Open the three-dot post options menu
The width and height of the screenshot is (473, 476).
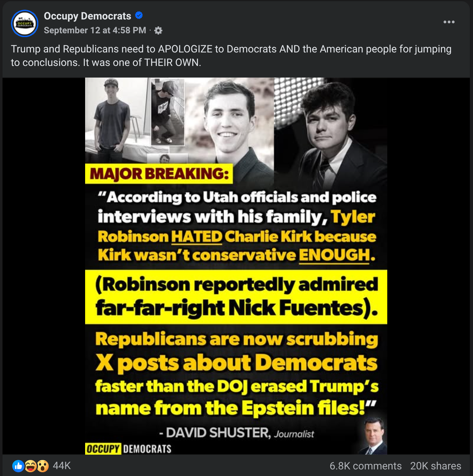(449, 22)
